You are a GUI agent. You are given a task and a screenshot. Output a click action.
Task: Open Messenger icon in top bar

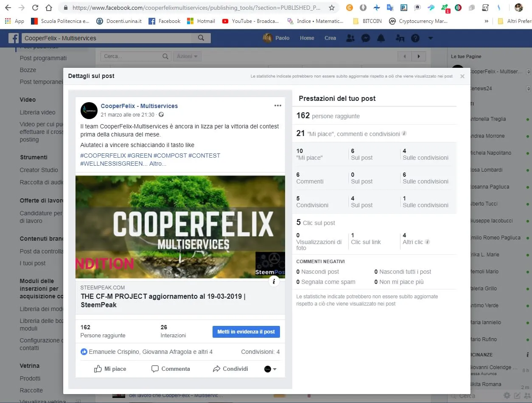pyautogui.click(x=365, y=38)
